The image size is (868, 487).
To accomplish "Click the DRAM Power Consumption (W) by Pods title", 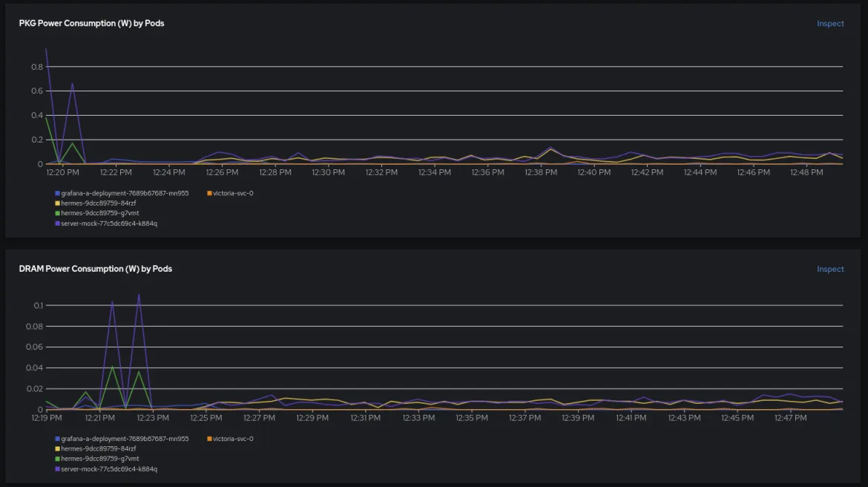I will (x=95, y=269).
